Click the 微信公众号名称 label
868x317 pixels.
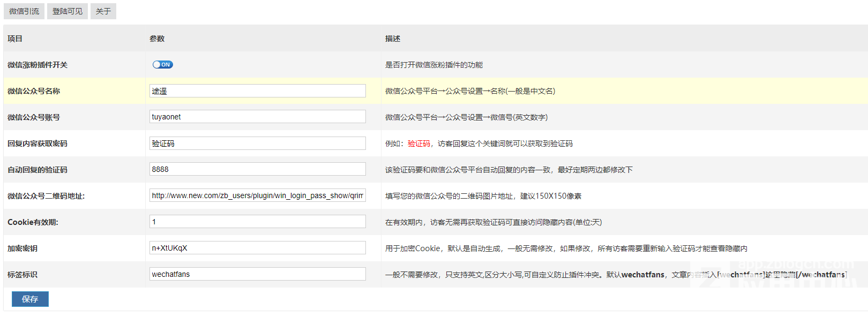(x=34, y=91)
